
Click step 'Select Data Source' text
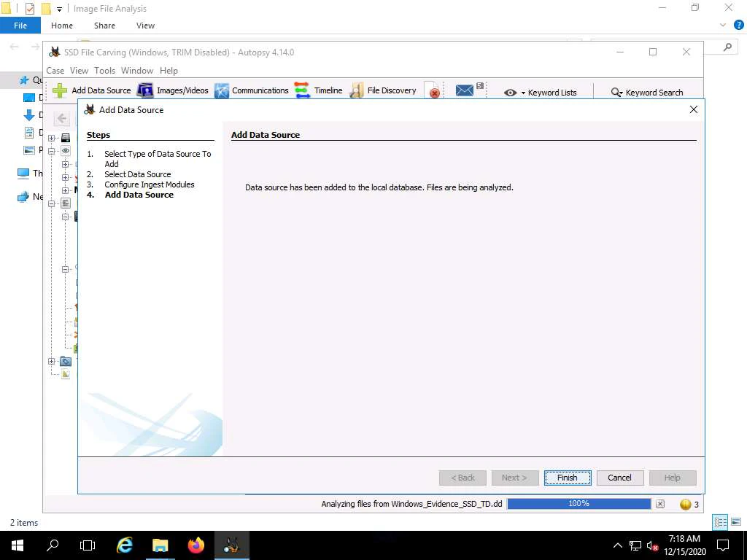click(138, 174)
